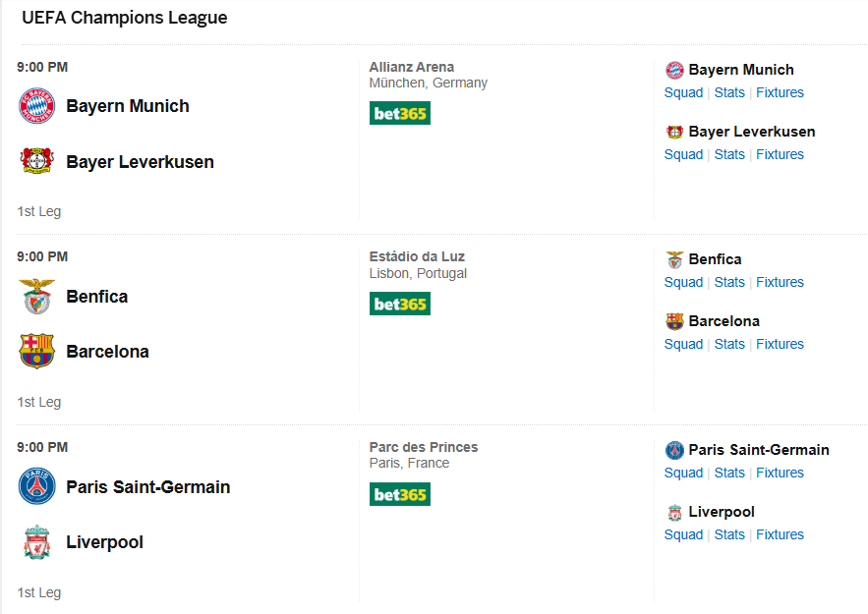
Task: Select the Benfica team name in match list
Action: pos(96,297)
